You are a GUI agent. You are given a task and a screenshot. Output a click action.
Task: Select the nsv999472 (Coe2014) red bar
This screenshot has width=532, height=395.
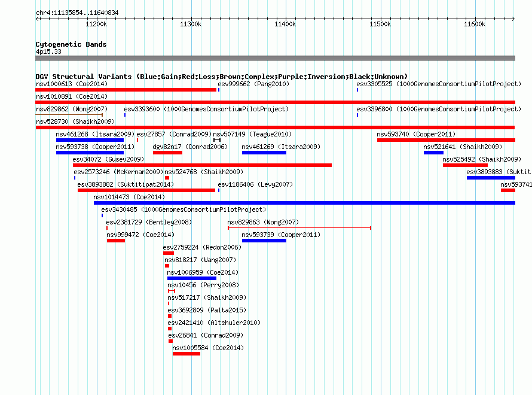(116, 241)
